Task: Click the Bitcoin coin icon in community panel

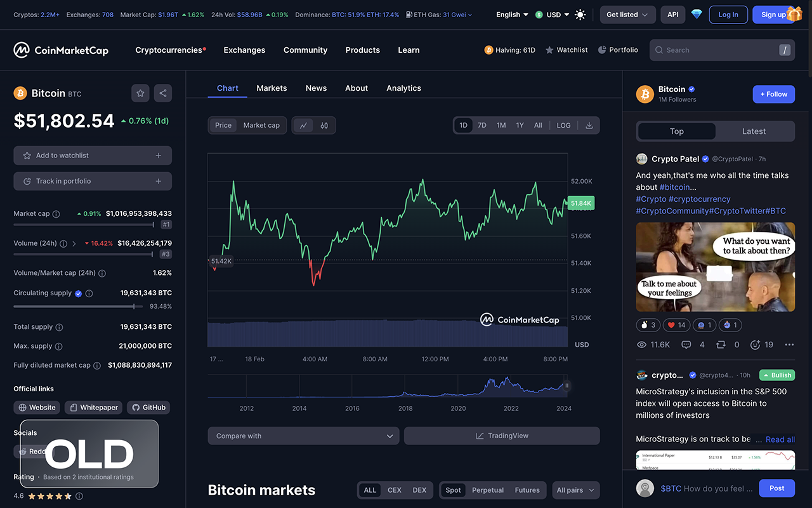Action: 645,94
